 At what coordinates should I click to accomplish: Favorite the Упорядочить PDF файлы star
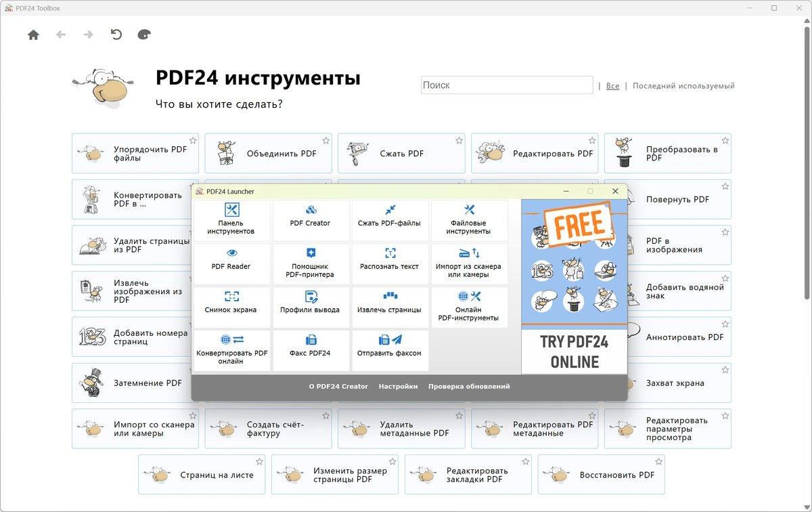tap(193, 141)
